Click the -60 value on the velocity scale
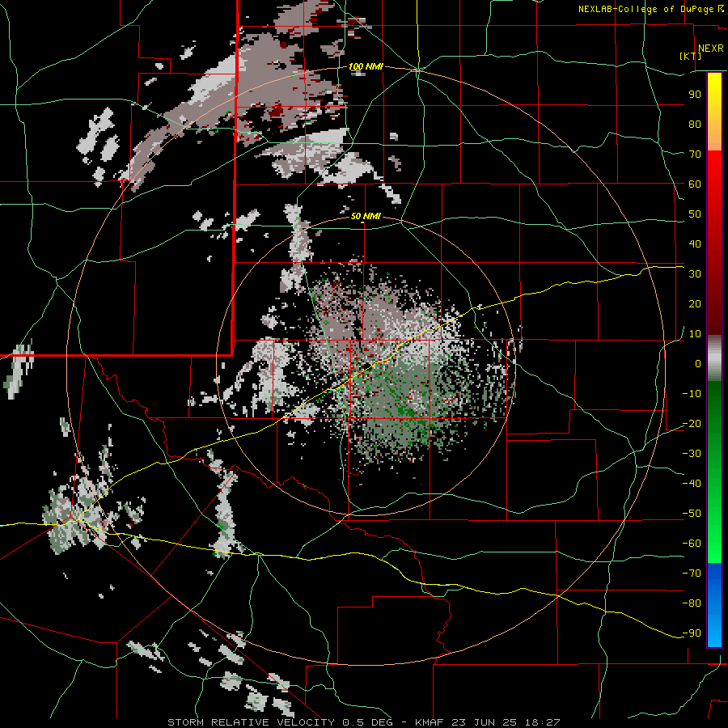Viewport: 728px width, 728px height. coord(692,544)
